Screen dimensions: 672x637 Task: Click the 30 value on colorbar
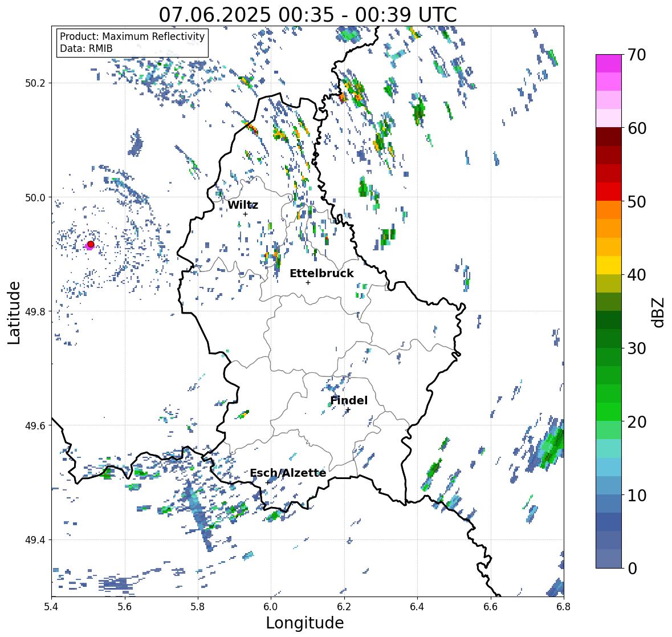637,348
